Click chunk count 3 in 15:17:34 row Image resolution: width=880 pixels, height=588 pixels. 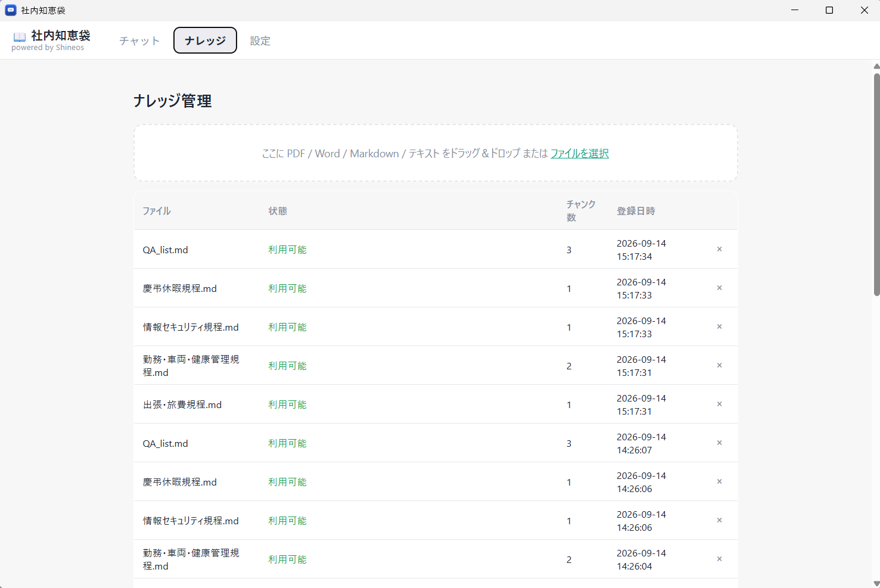[x=569, y=250]
